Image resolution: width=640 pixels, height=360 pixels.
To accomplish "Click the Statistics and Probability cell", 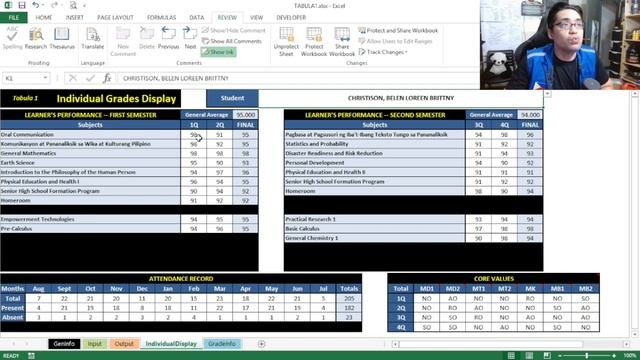I will coord(375,144).
